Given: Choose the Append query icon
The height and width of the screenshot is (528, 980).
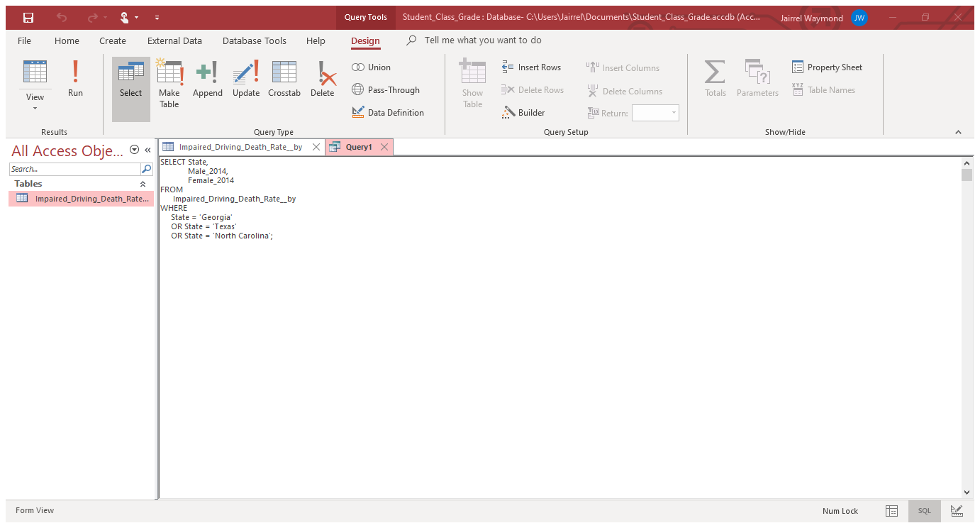Looking at the screenshot, I should point(207,79).
